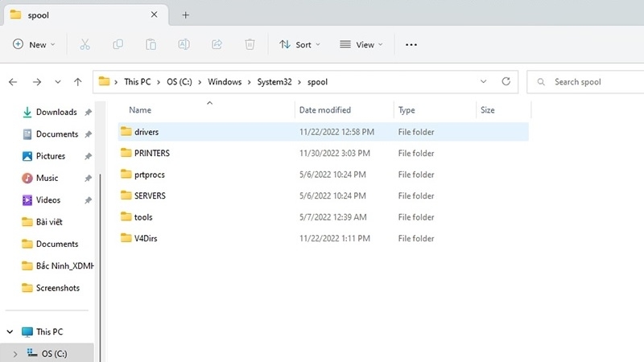Click the navigation pane scrollbar
The image size is (644, 362).
pos(100,267)
